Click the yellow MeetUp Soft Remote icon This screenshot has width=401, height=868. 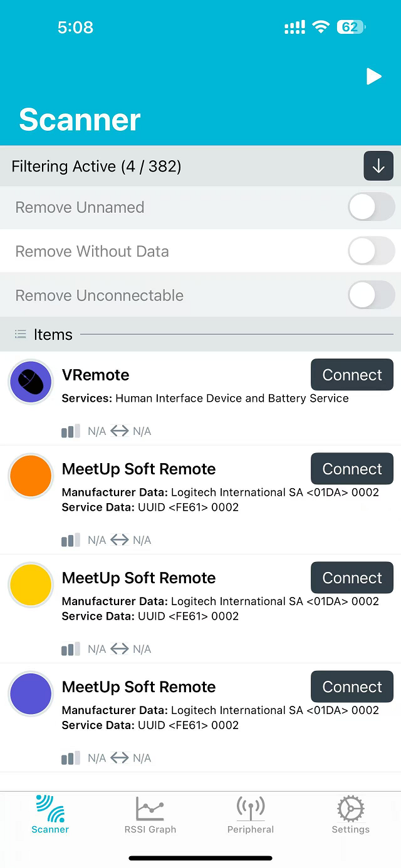[x=31, y=585]
